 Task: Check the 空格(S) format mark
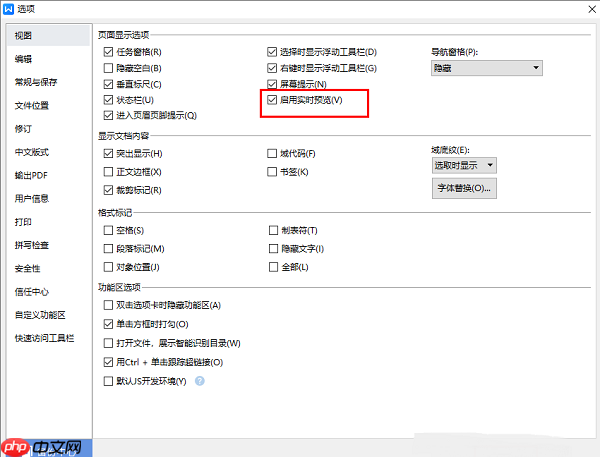(108, 230)
